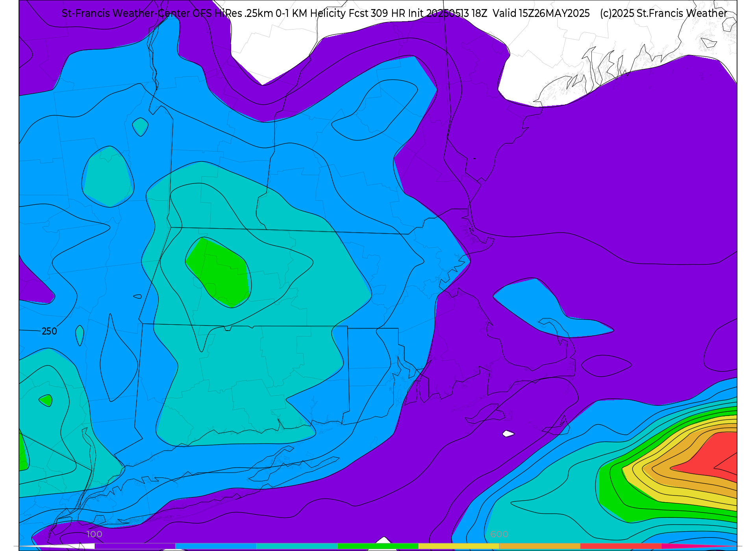Click the '100' color bar label
The width and height of the screenshot is (756, 551).
[x=94, y=534]
